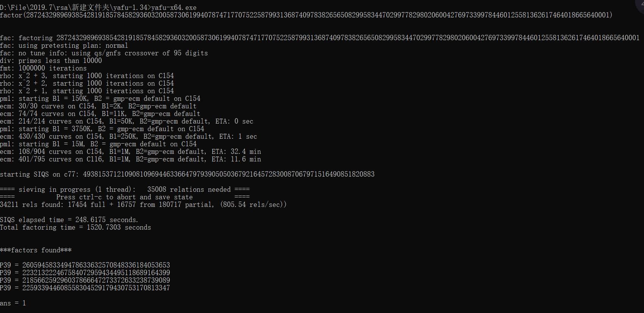Screen dimensions: 644x313
Task: Click the '34211 rels found' status line
Action: click(x=143, y=205)
